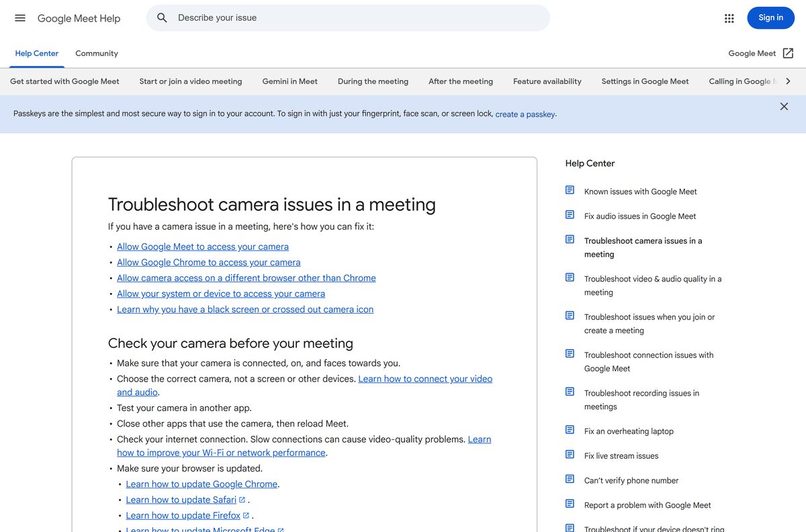Viewport: 806px width, 532px height.
Task: Open Allow your system or device camera link
Action: click(221, 294)
